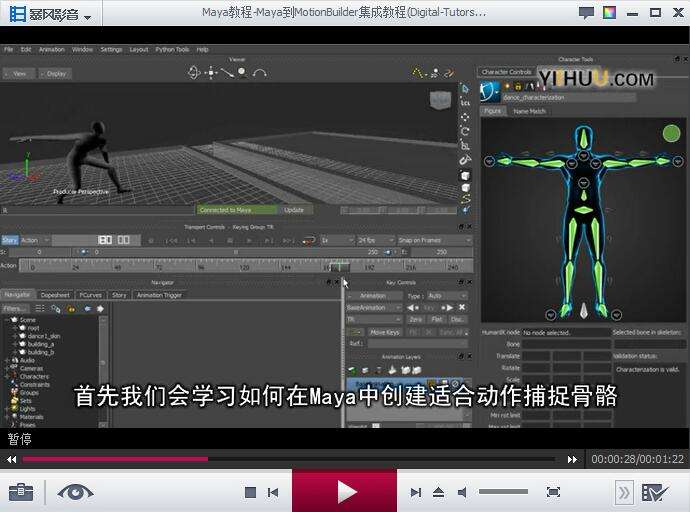
Task: Click the fast-forward button right of seek bar
Action: tap(572, 459)
